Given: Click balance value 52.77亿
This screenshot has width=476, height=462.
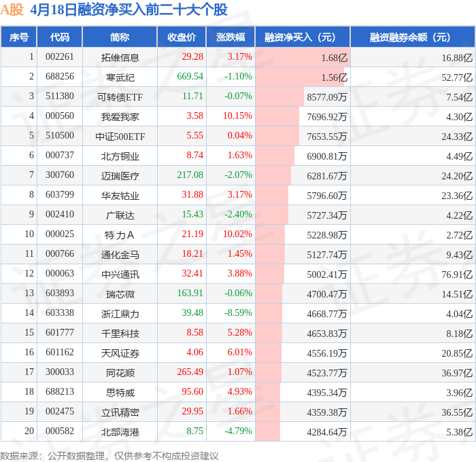Looking at the screenshot, I should 457,77.
